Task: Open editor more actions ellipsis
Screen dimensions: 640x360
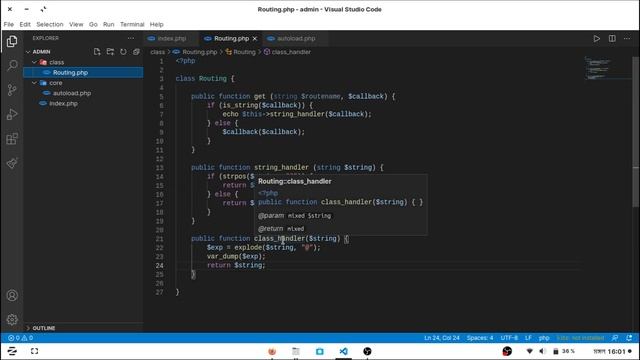Action: 627,38
